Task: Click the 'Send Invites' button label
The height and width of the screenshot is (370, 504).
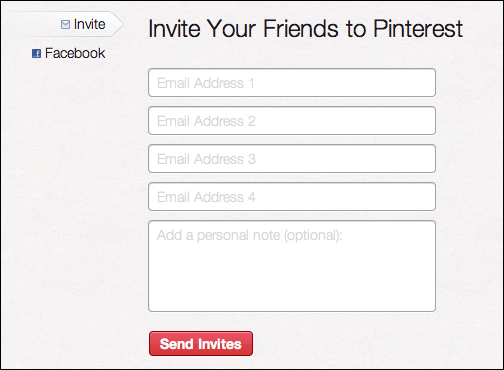Action: click(x=201, y=344)
